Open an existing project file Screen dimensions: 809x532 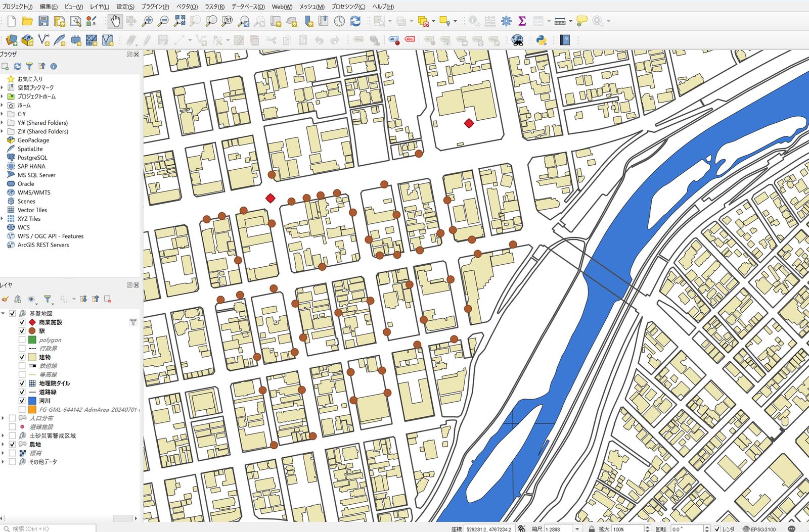click(x=27, y=21)
